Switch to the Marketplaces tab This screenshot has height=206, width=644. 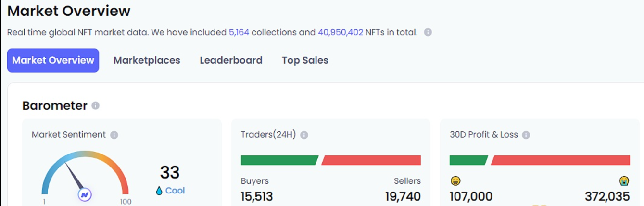[x=147, y=60]
